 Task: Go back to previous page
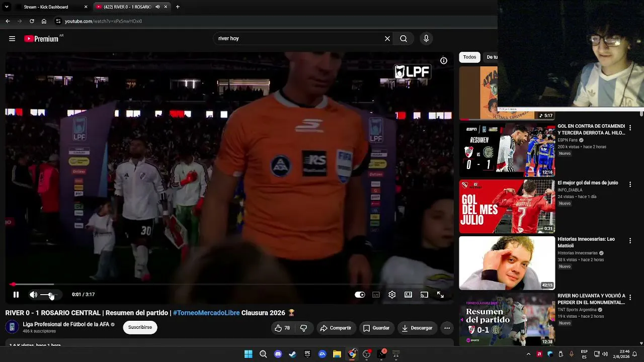point(8,21)
